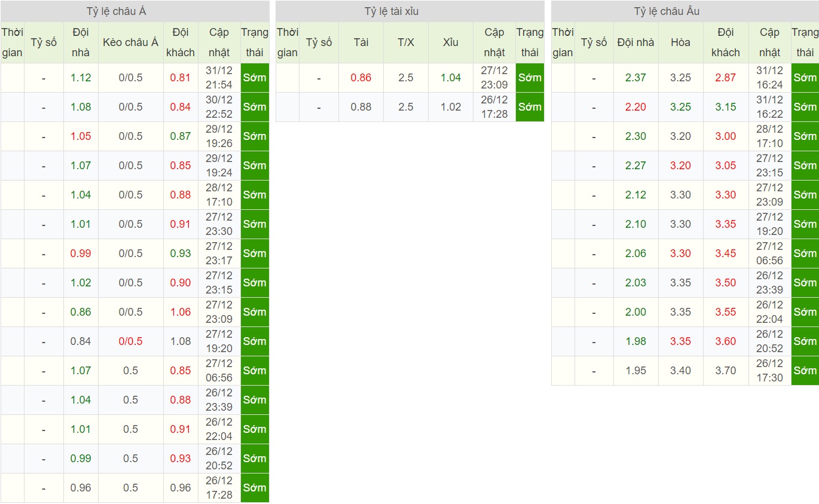Screen dimensions: 819x504
Task: Click 'Sớm' badge in the 31/12 21:54 row
Action: click(x=255, y=78)
